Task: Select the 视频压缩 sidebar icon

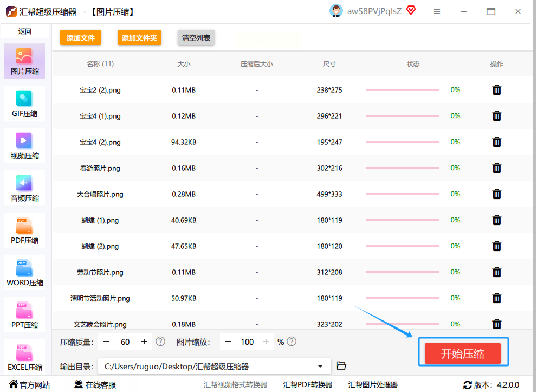Action: (24, 146)
